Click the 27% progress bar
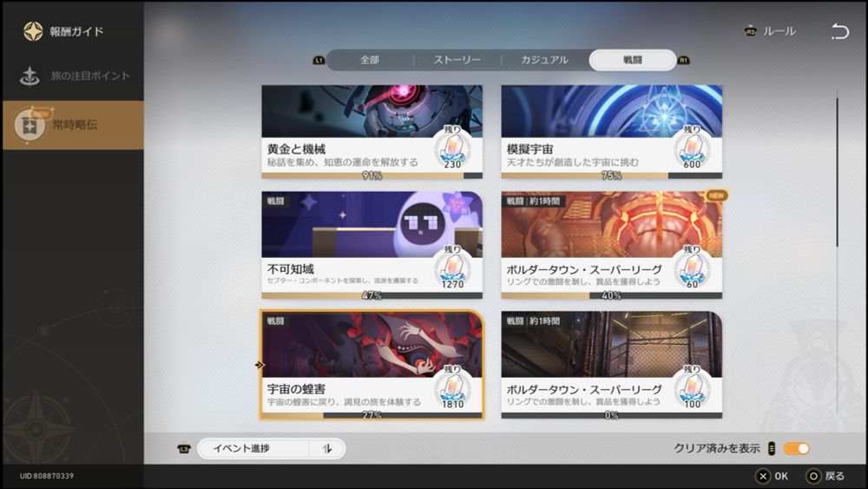The image size is (868, 489). pyautogui.click(x=372, y=415)
